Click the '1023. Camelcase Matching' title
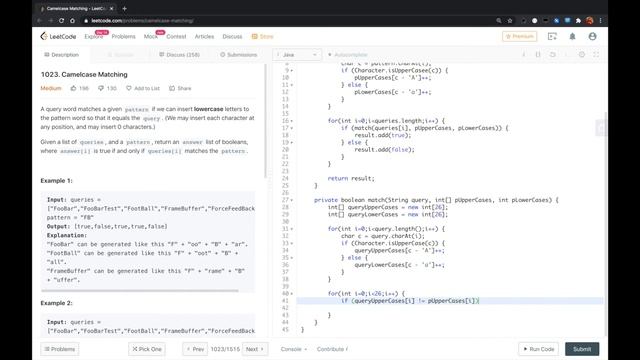The height and width of the screenshot is (360, 640). (84, 74)
